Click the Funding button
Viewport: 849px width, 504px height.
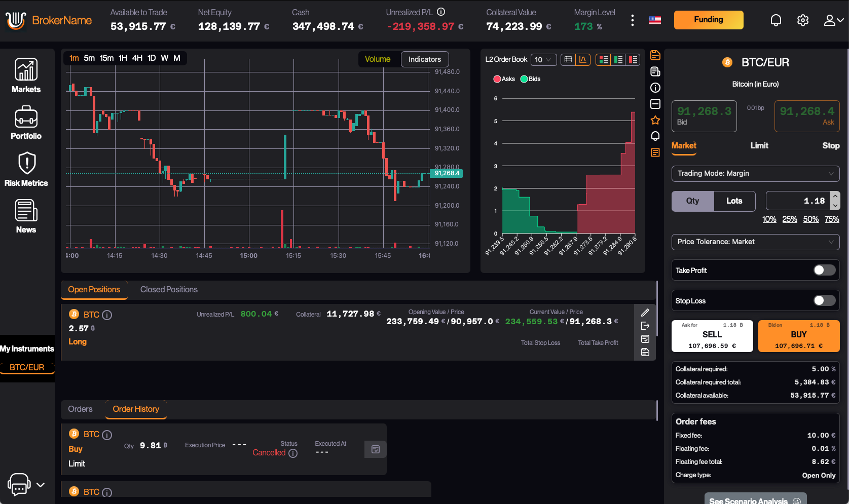(x=708, y=20)
